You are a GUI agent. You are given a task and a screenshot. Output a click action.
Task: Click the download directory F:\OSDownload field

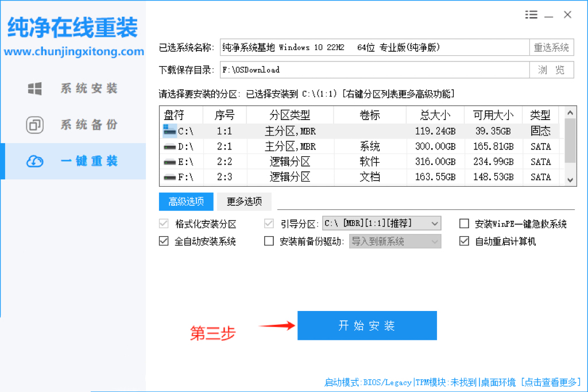[x=374, y=70]
